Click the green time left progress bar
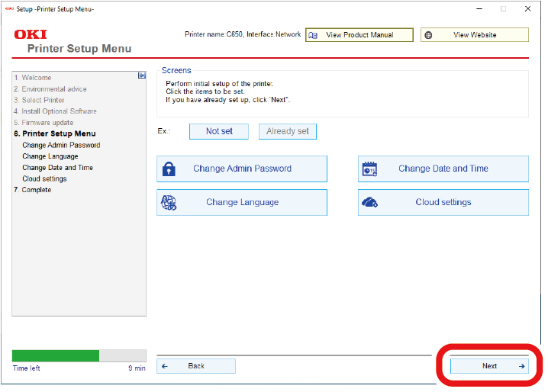548x392 pixels. 56,355
